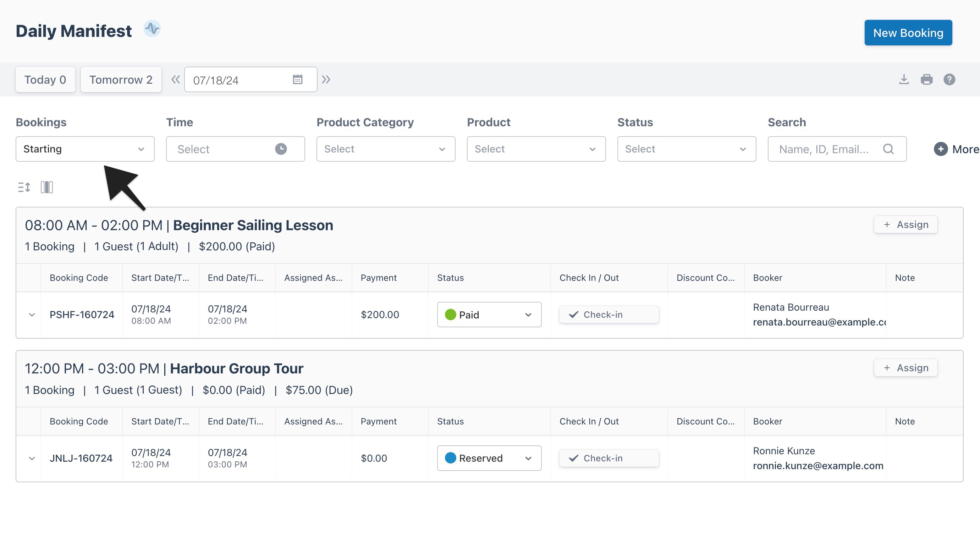
Task: Show Today 0 bookings
Action: 45,79
